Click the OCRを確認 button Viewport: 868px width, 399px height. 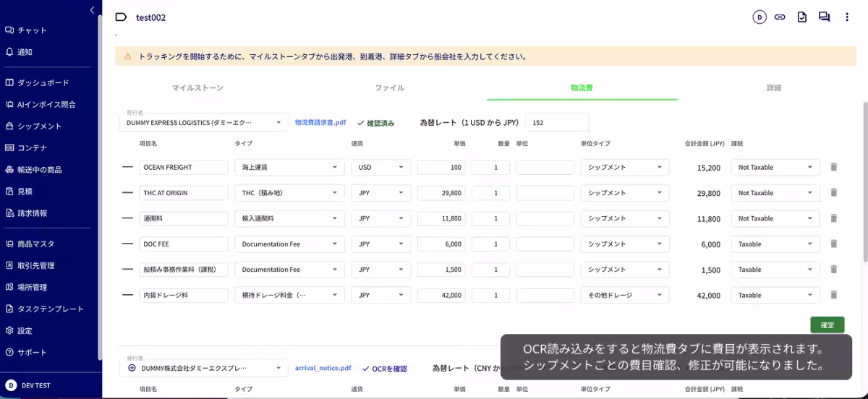tap(384, 369)
